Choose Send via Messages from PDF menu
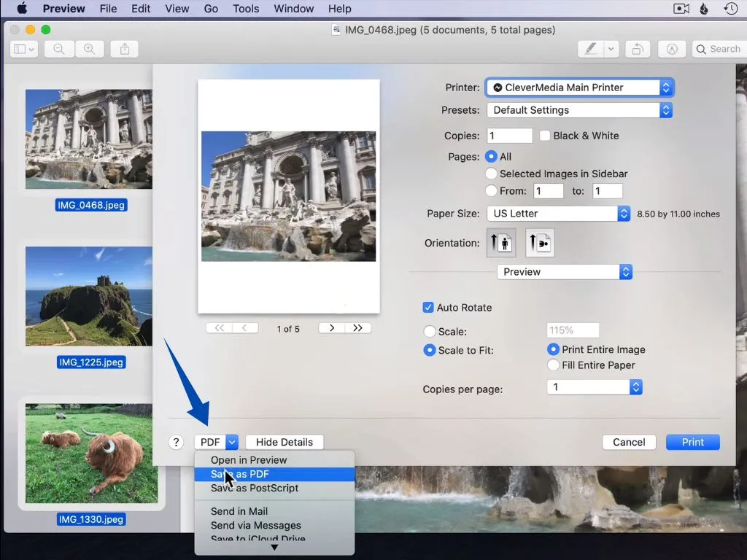Screen dimensions: 747x560 255,525
